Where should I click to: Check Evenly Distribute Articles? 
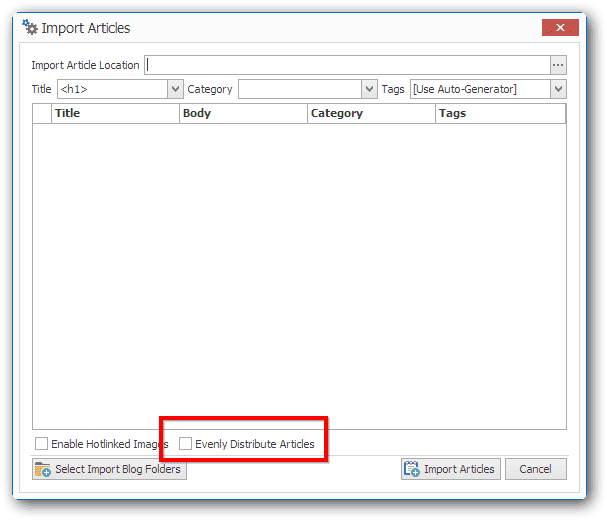coord(185,444)
